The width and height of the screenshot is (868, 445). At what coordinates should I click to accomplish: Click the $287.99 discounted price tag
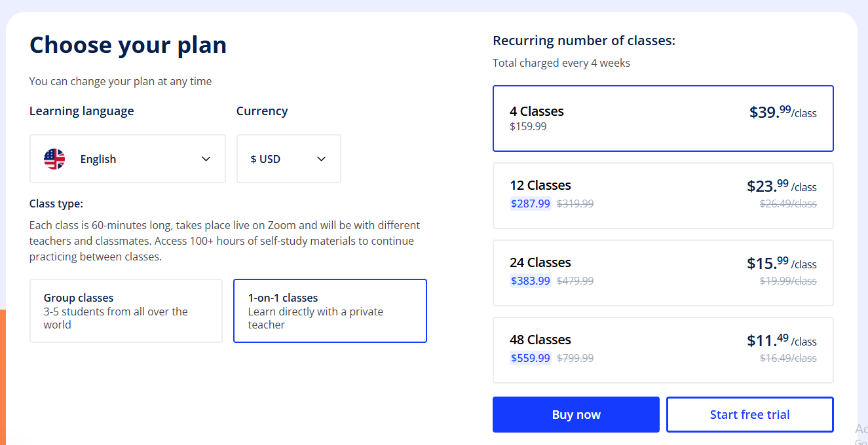(530, 204)
